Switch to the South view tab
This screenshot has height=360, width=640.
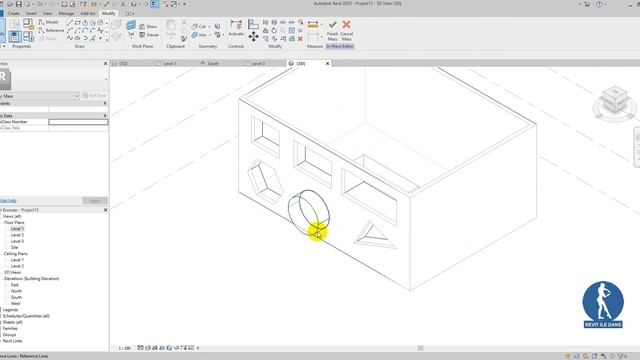[x=213, y=64]
